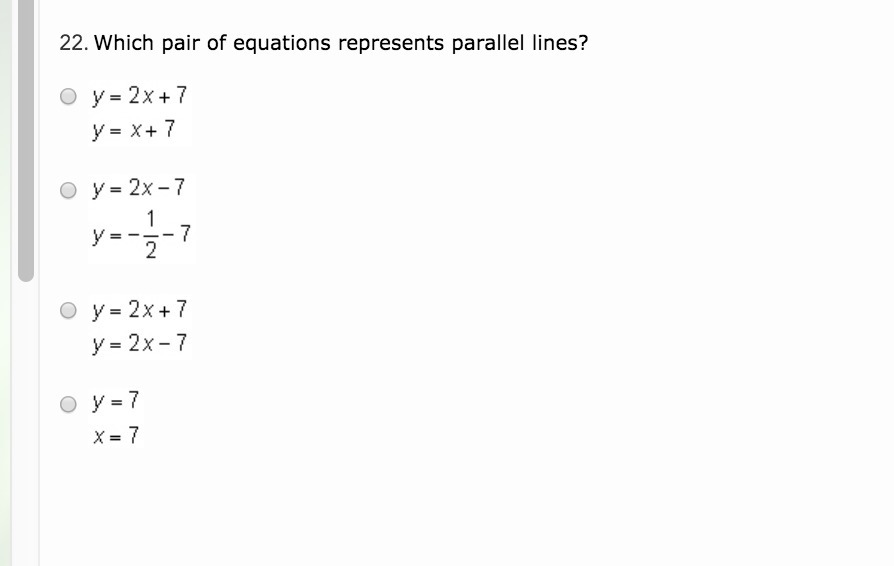Click y = 2x − 7 in the second option
This screenshot has width=894, height=566.
pyautogui.click(x=139, y=188)
